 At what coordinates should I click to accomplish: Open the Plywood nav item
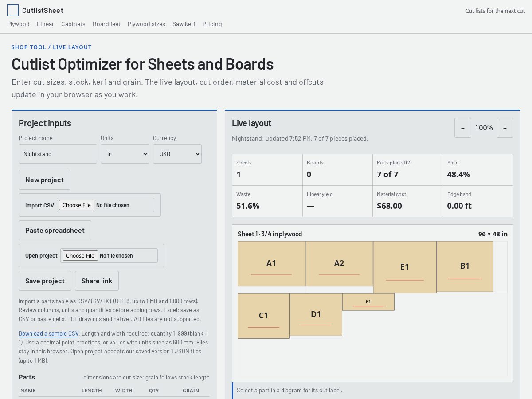click(x=18, y=24)
